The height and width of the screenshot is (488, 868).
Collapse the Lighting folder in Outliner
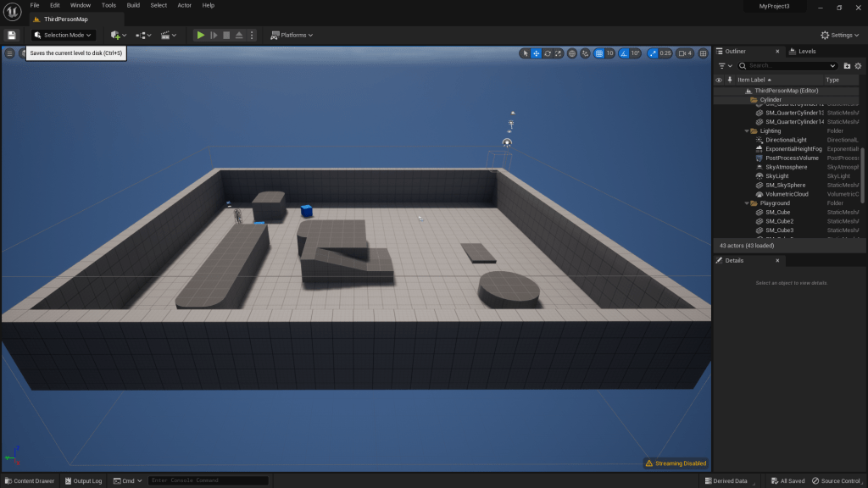click(748, 131)
